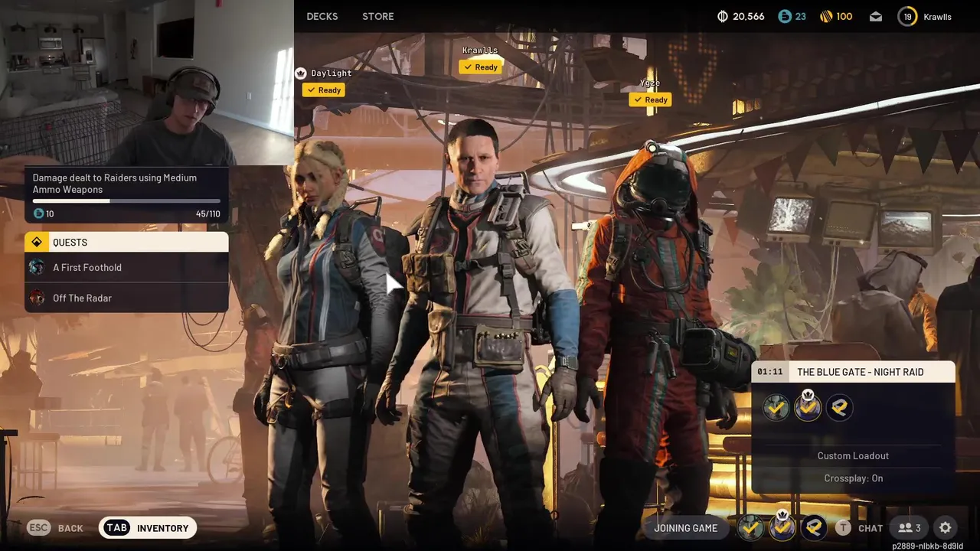Click the first avatar in the raid panel
This screenshot has height=551, width=980.
click(776, 408)
